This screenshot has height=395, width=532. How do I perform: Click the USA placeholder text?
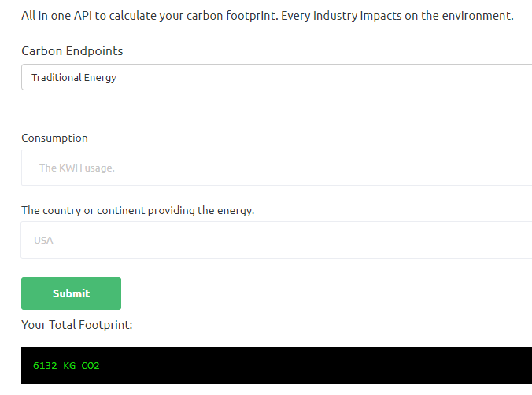coord(43,241)
